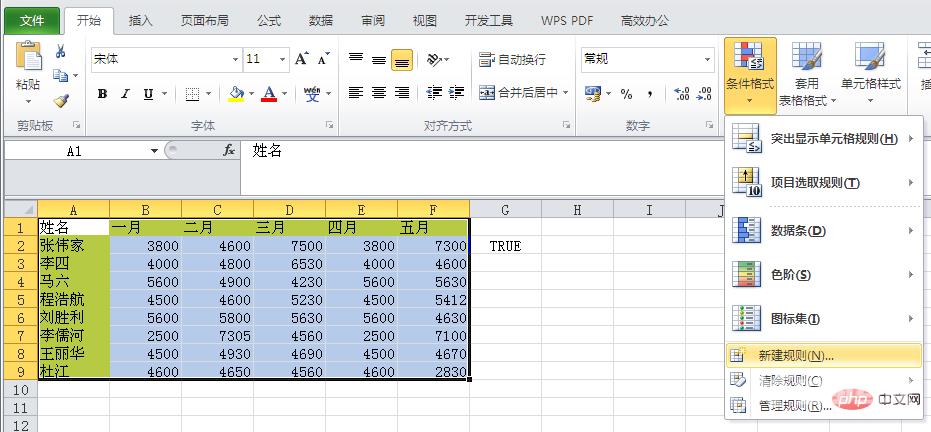Click the yellow fill color bucket
The width and height of the screenshot is (931, 432).
tap(236, 94)
